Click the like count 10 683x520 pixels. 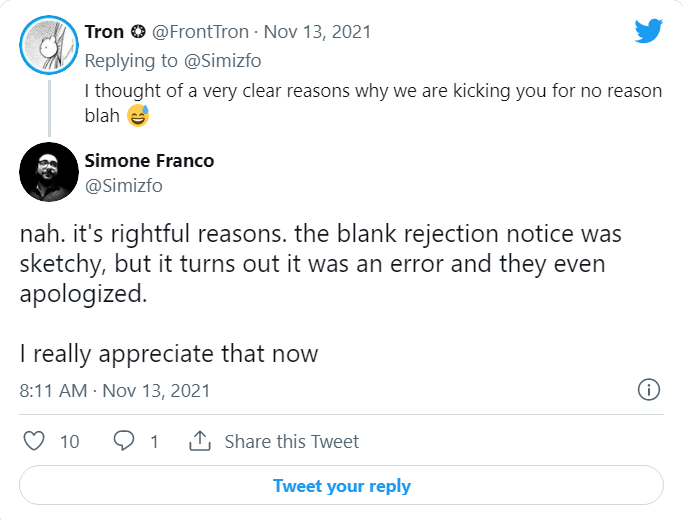[70, 442]
